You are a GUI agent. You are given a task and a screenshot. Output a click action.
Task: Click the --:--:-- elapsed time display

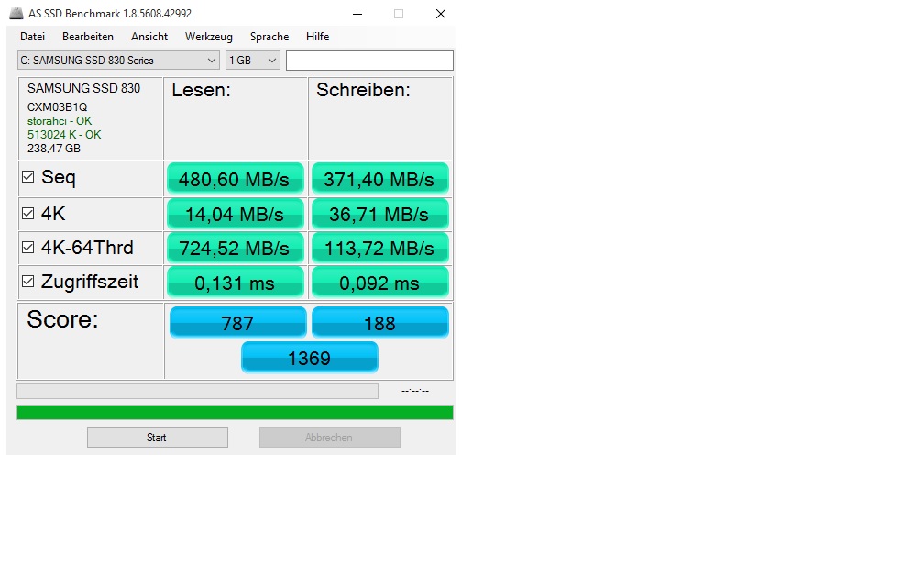point(415,391)
